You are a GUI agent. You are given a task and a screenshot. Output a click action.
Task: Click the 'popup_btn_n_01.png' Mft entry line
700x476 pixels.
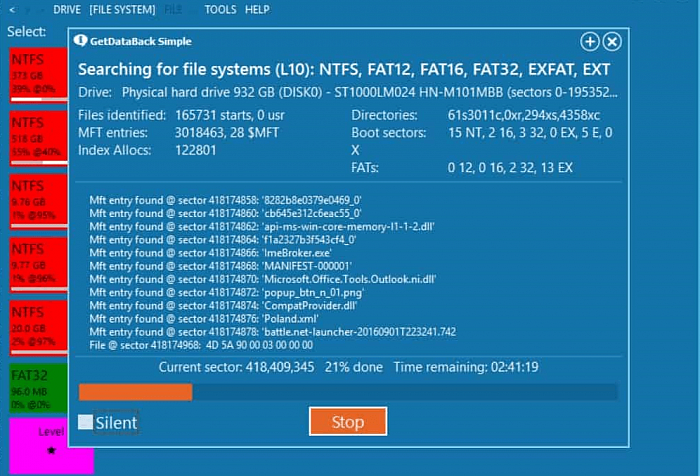[227, 292]
